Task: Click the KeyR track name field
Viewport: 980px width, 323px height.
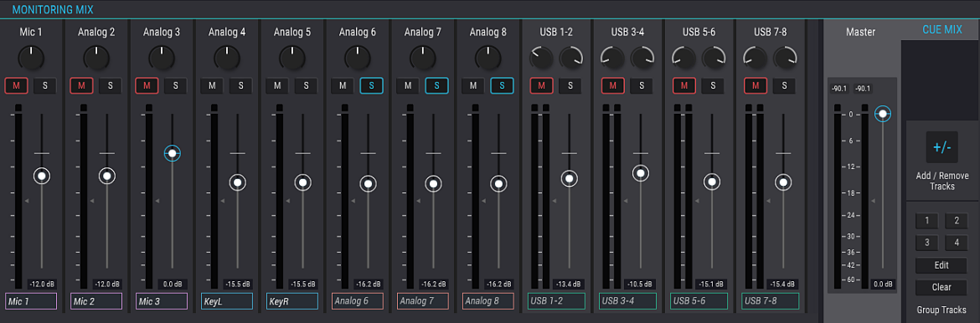Action: 291,301
